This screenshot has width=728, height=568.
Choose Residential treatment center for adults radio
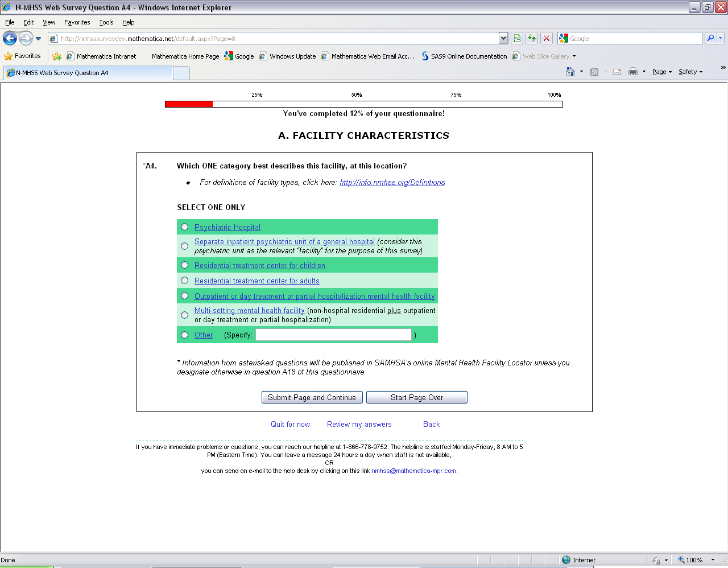[x=185, y=281]
